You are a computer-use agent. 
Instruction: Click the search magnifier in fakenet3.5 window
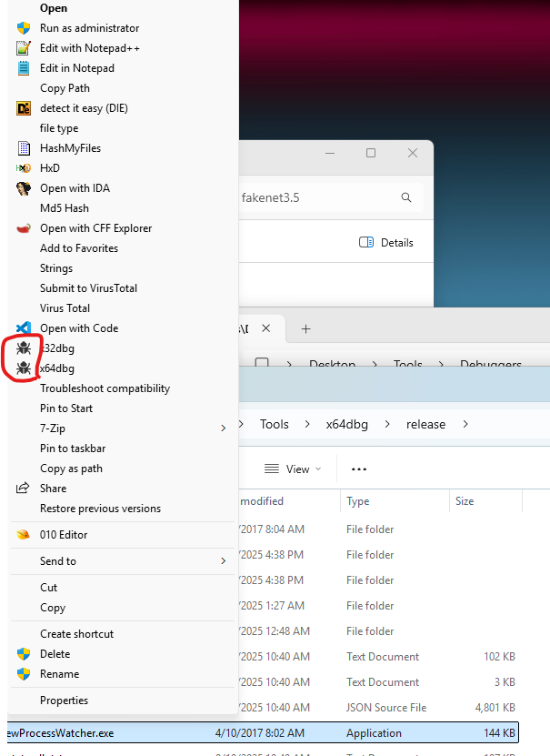tap(406, 197)
